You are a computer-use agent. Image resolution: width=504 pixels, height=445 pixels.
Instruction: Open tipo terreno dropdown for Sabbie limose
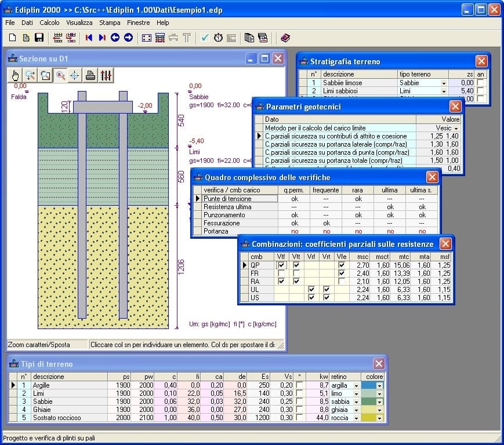tap(444, 83)
